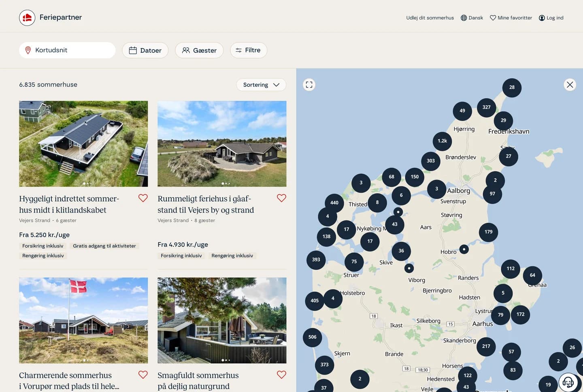The height and width of the screenshot is (392, 583).
Task: Click the 28 map cluster at Skagen
Action: tap(512, 87)
